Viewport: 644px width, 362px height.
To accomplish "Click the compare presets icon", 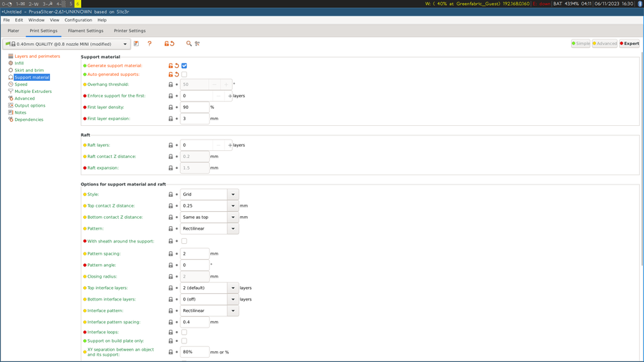I will click(x=197, y=44).
